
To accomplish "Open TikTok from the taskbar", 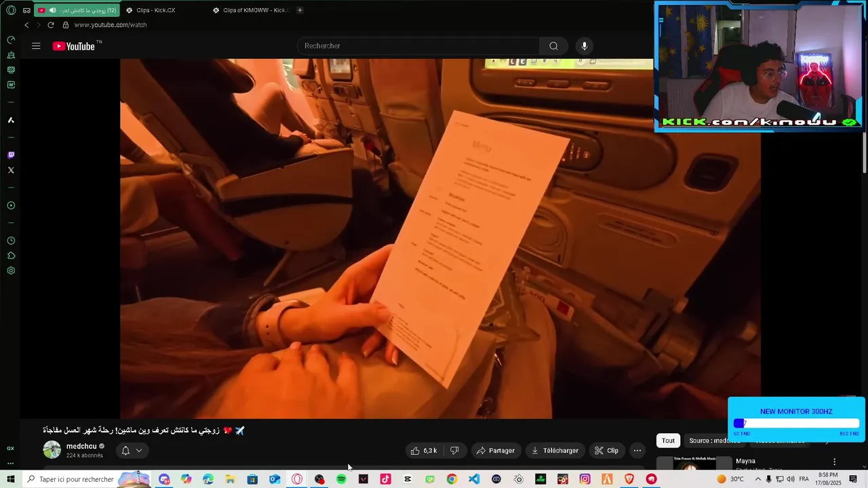I will coord(385,479).
